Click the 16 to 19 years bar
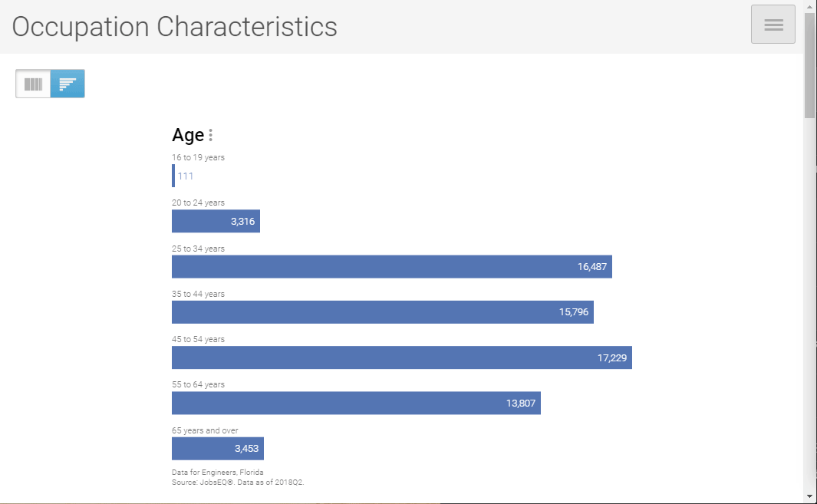The image size is (817, 504). (173, 176)
